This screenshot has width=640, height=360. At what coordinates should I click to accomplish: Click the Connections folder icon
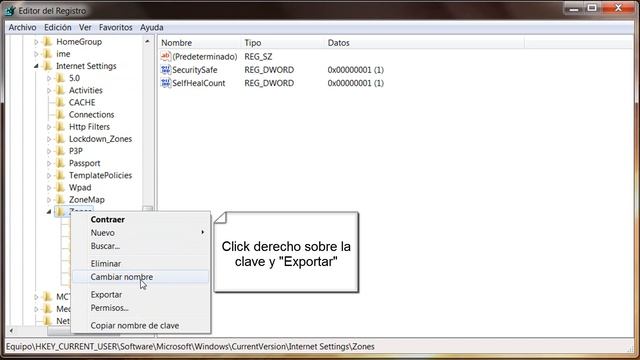(x=60, y=115)
